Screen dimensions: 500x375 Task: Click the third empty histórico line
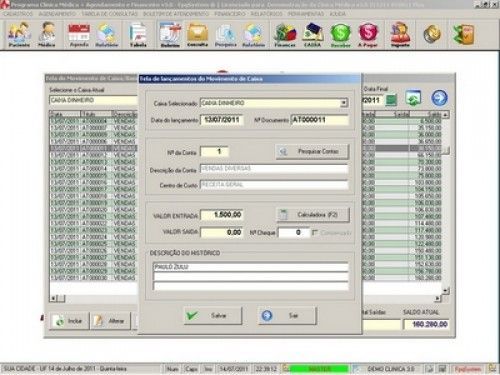[251, 286]
